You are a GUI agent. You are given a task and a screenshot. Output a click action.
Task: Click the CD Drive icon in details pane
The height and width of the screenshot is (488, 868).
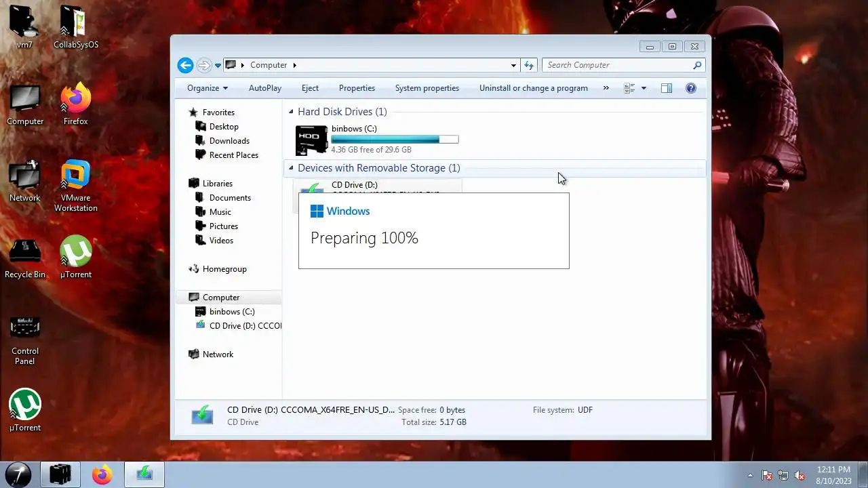pyautogui.click(x=202, y=415)
